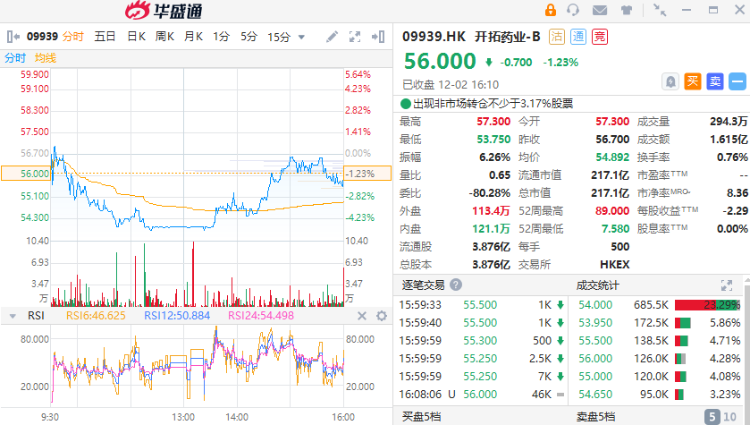Screen dimensions: 750x425
Task: Click the 54.000 statistics bar 23.29%
Action: 707,305
